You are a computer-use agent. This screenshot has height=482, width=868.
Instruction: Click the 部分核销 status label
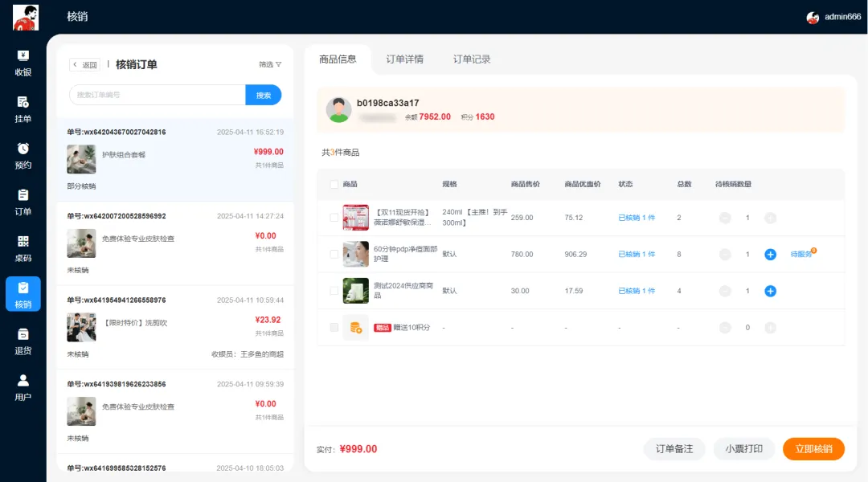point(81,186)
